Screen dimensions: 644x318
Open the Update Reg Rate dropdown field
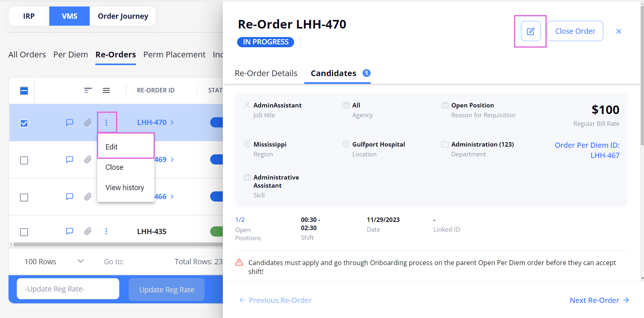68,289
